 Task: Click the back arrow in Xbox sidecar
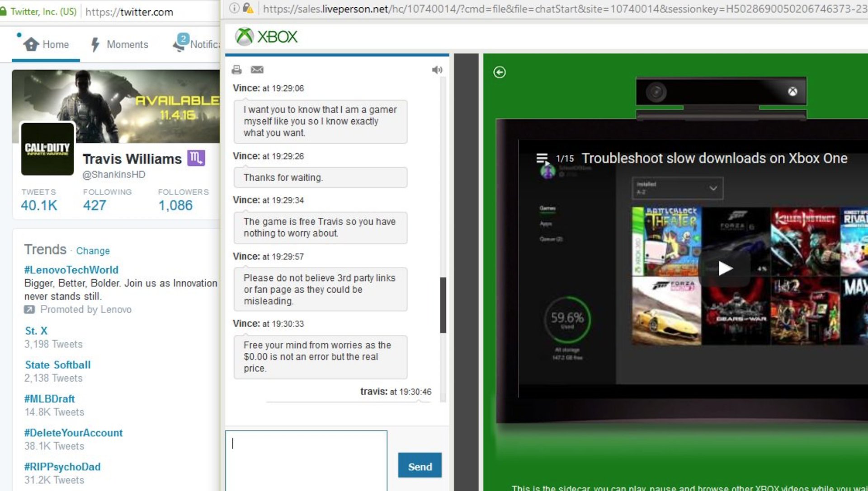pyautogui.click(x=500, y=72)
